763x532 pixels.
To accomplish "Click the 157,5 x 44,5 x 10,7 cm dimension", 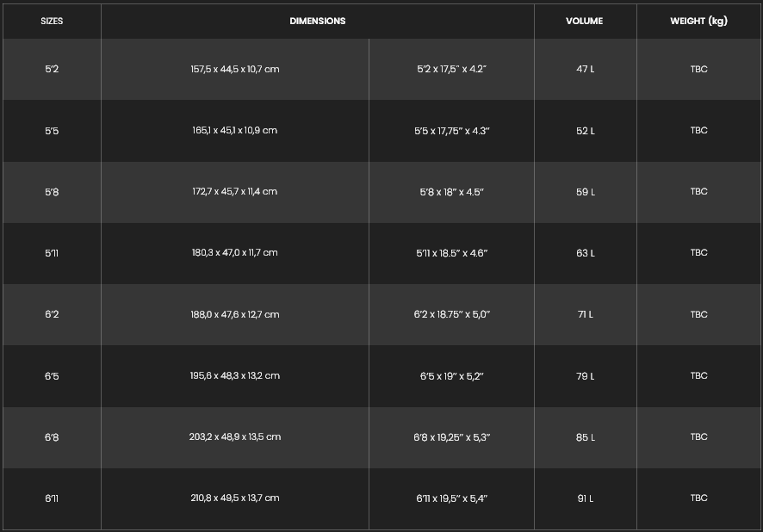I will point(235,69).
